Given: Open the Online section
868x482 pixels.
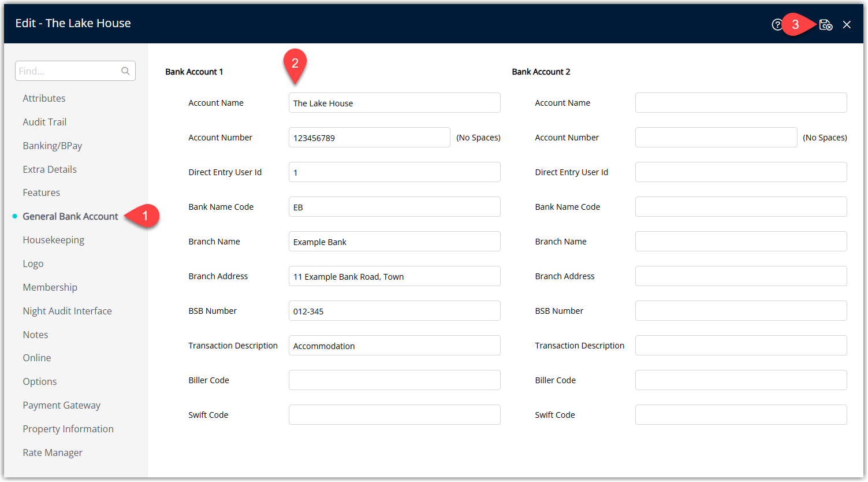Looking at the screenshot, I should pos(37,358).
